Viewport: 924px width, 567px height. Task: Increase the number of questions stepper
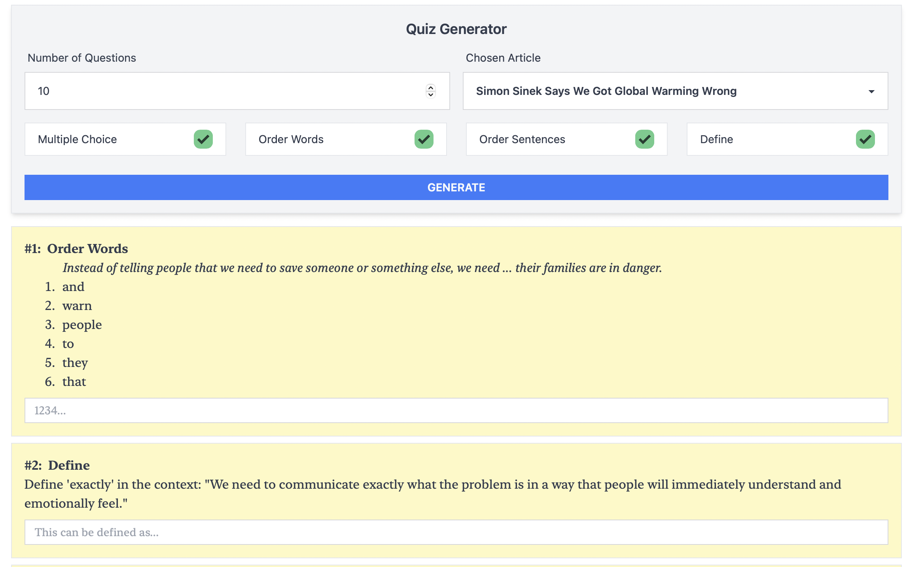coord(431,88)
